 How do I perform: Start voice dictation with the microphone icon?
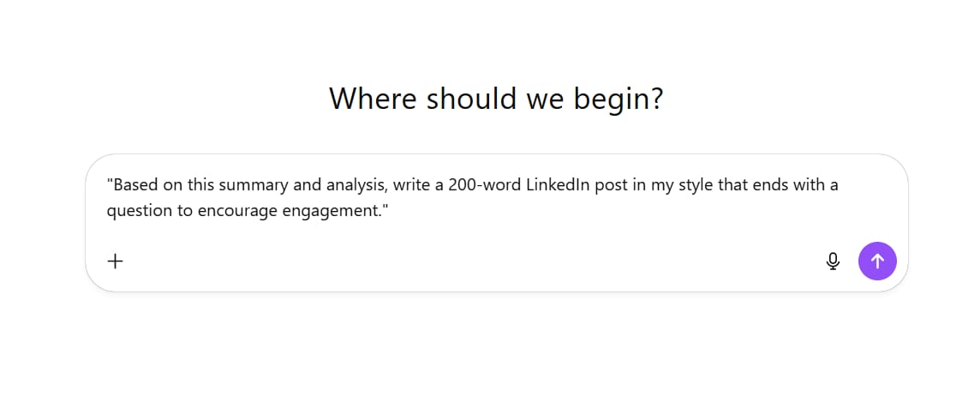(x=833, y=262)
